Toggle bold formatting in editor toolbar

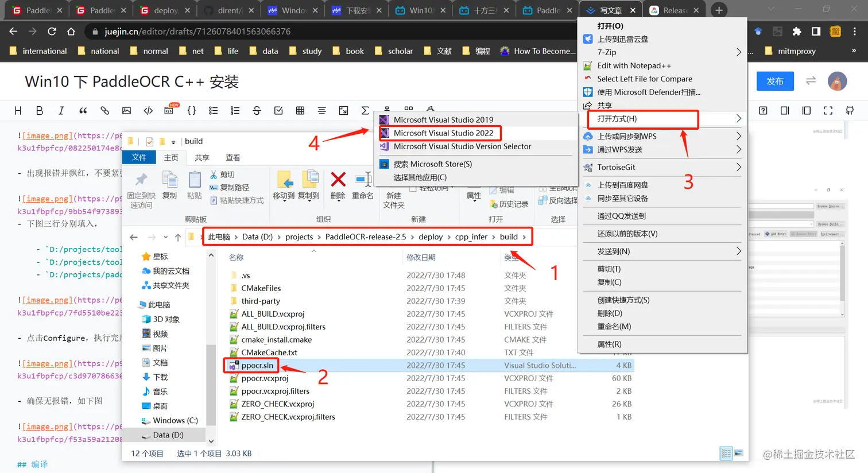pos(40,111)
